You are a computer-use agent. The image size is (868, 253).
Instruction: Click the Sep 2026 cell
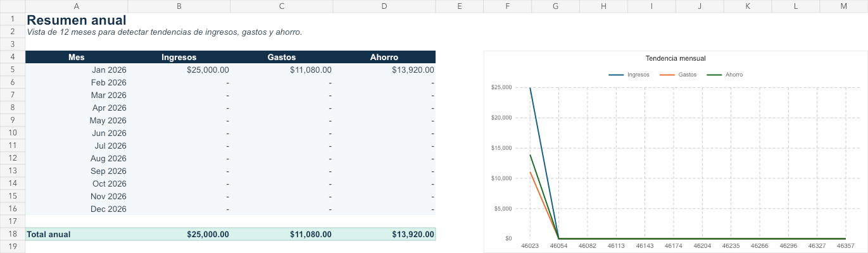coord(77,171)
